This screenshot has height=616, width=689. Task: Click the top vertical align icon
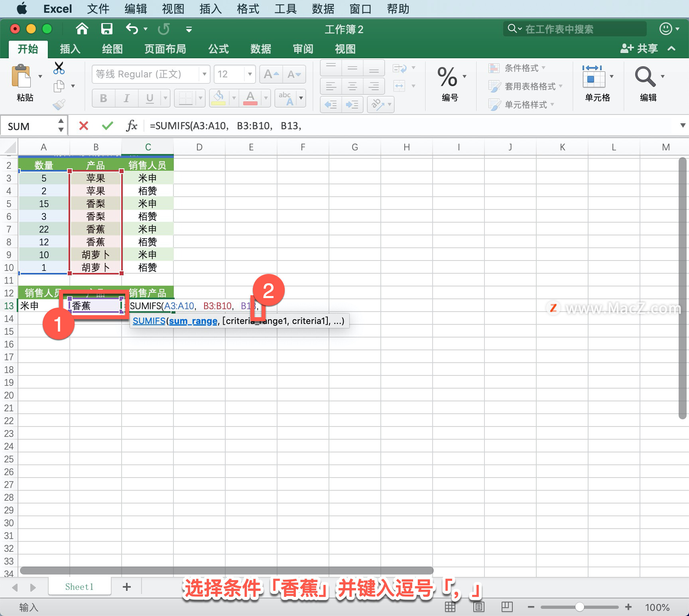[x=331, y=68]
